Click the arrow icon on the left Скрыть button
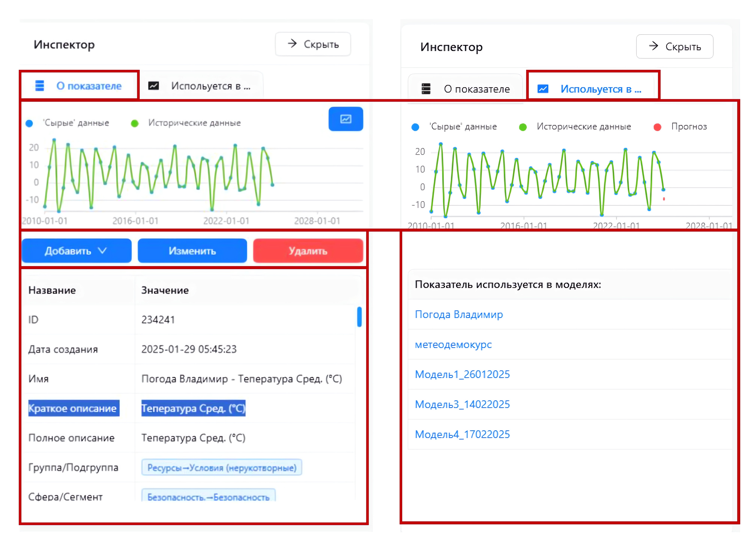The image size is (756, 545). (x=292, y=44)
